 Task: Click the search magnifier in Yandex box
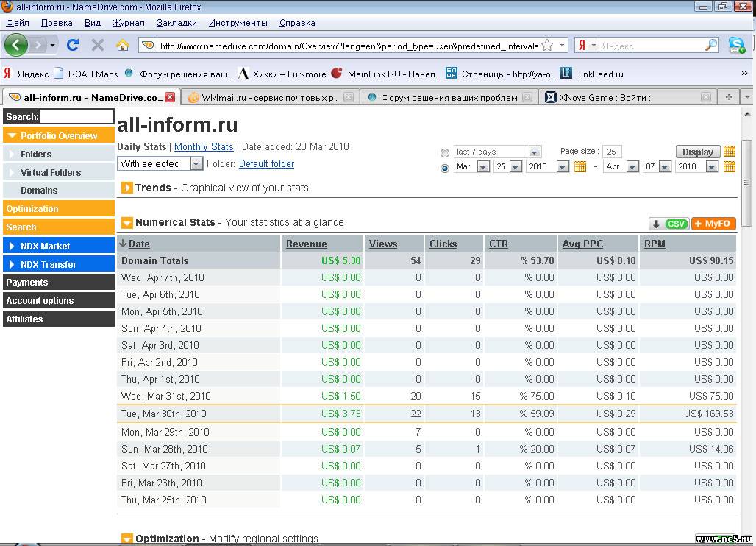click(710, 46)
